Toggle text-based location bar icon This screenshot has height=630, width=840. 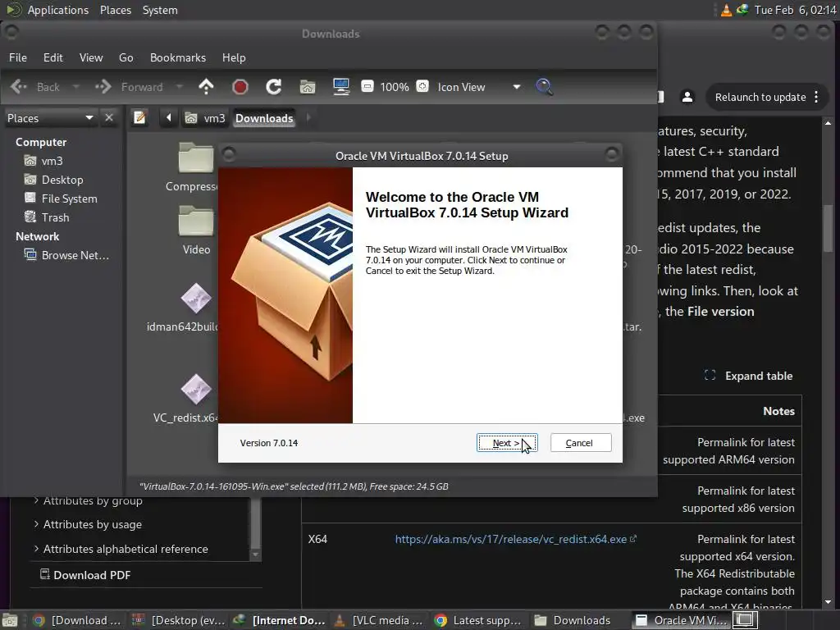pyautogui.click(x=139, y=118)
